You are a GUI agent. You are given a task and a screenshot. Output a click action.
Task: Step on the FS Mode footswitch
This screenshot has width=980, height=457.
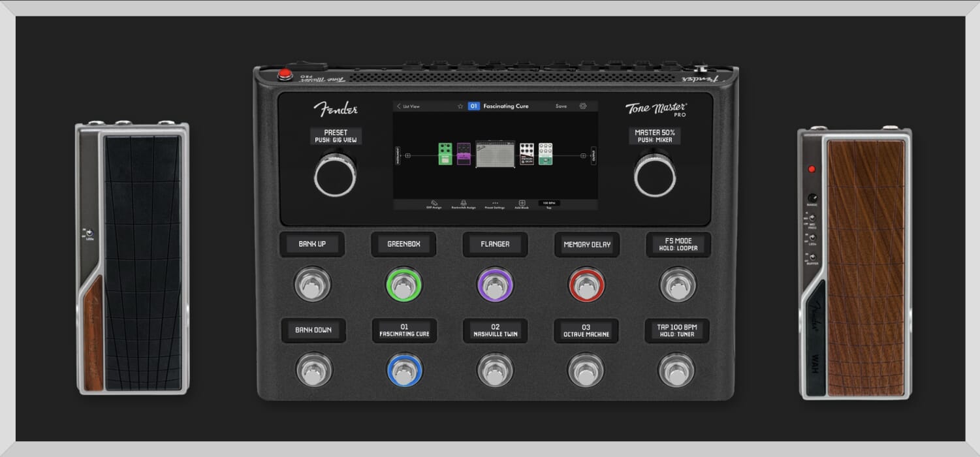[678, 285]
